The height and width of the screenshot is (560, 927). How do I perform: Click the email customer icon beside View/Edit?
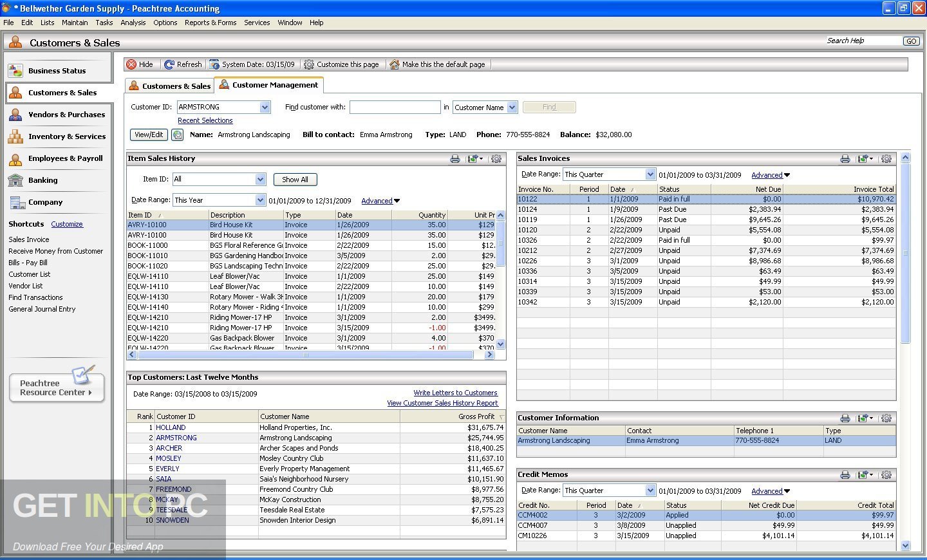177,135
